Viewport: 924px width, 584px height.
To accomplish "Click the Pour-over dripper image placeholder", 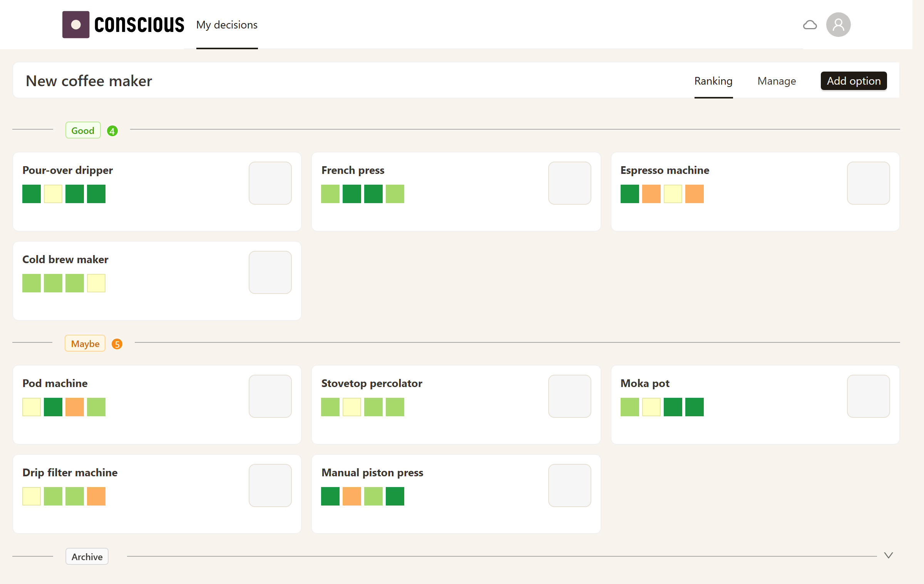I will pyautogui.click(x=270, y=183).
